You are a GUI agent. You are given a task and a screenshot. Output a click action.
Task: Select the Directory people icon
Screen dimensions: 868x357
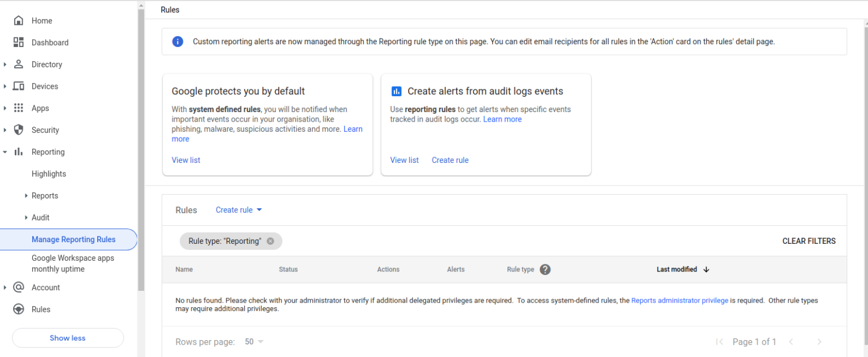(19, 64)
